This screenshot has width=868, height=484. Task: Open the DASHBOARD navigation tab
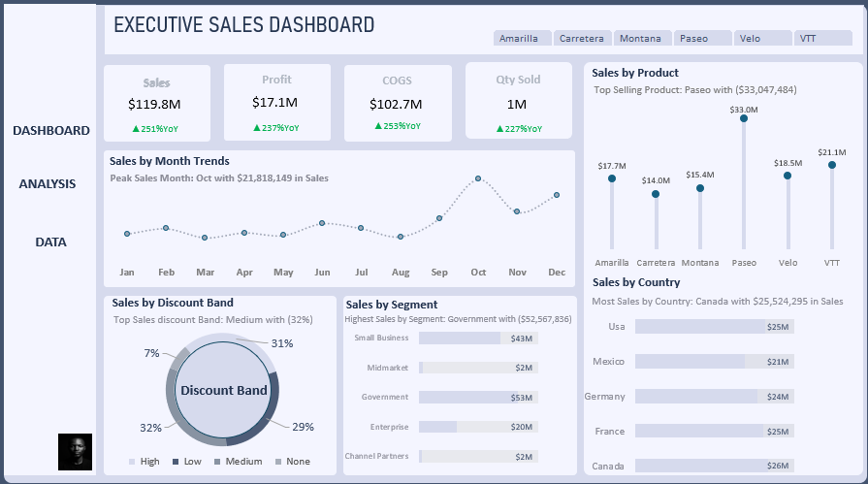pyautogui.click(x=51, y=131)
